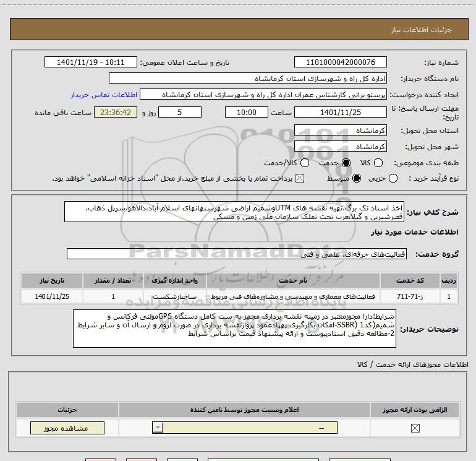The height and width of the screenshot is (461, 476).
Task: Click the announcement date field 1401/11/19 - 10:11
Action: tap(91, 62)
